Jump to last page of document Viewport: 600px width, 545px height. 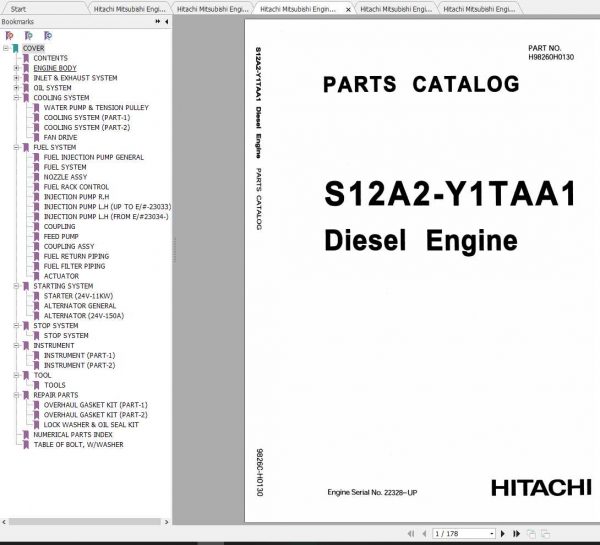[x=516, y=534]
